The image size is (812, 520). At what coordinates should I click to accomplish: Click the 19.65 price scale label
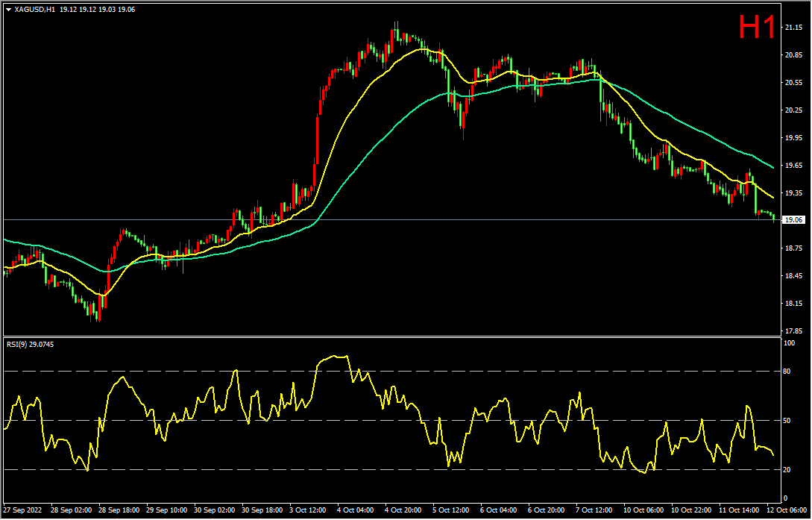click(794, 165)
